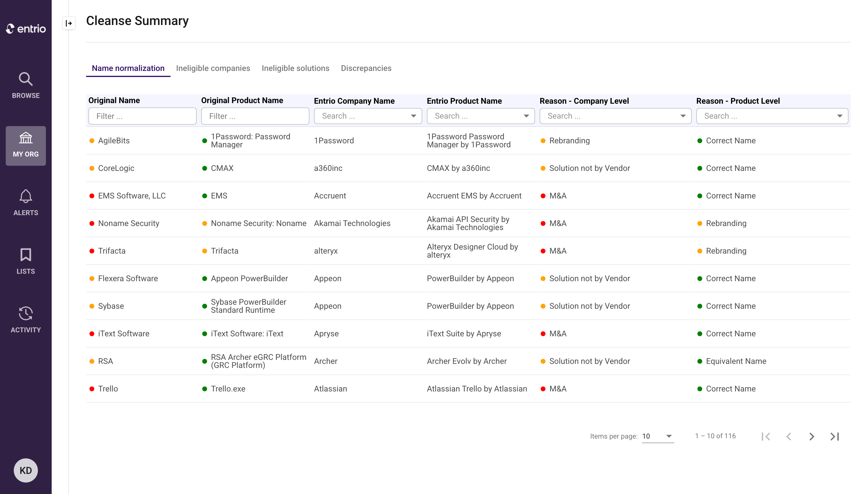
Task: Select the iText Software original name
Action: (123, 333)
